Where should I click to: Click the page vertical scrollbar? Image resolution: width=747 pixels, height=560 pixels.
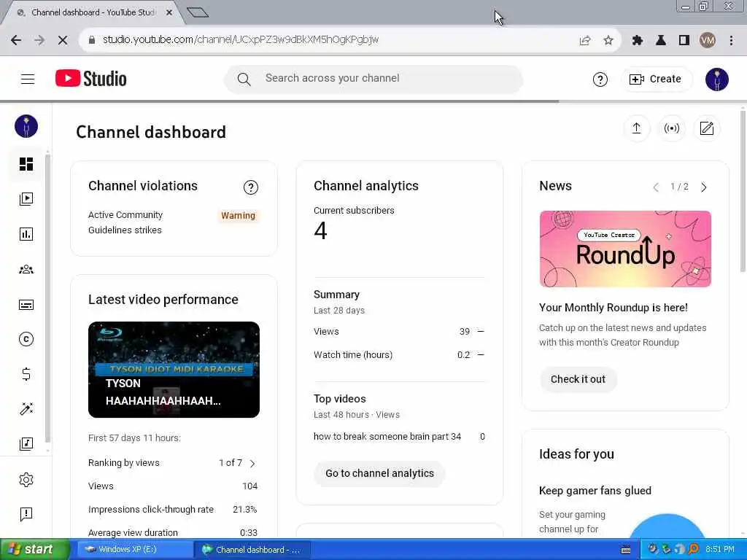pos(743,190)
